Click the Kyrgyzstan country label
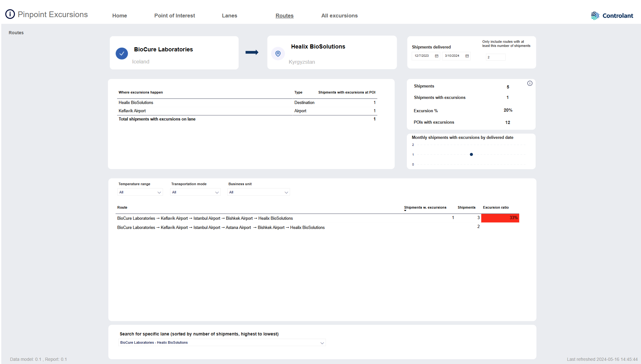Image resolution: width=641 pixels, height=364 pixels. pyautogui.click(x=302, y=62)
